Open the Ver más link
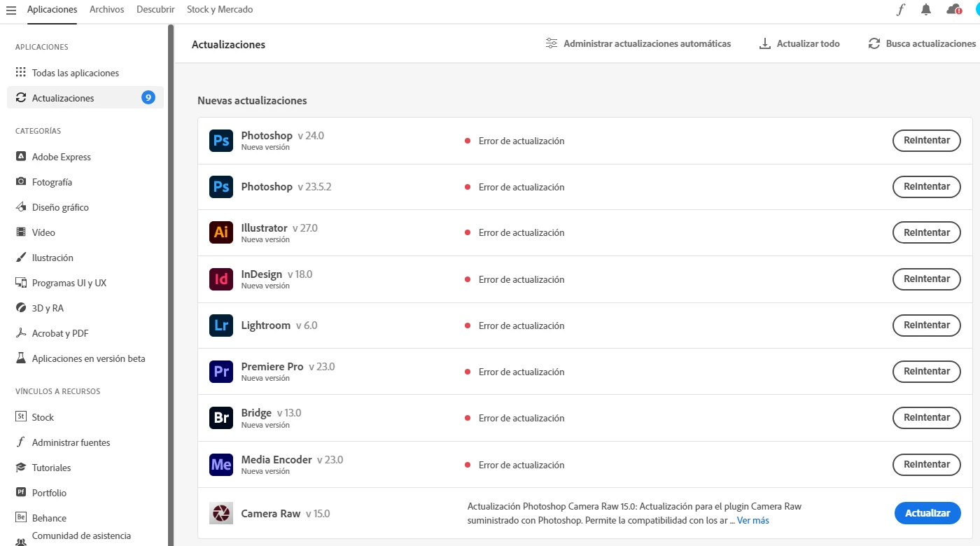 pos(753,520)
